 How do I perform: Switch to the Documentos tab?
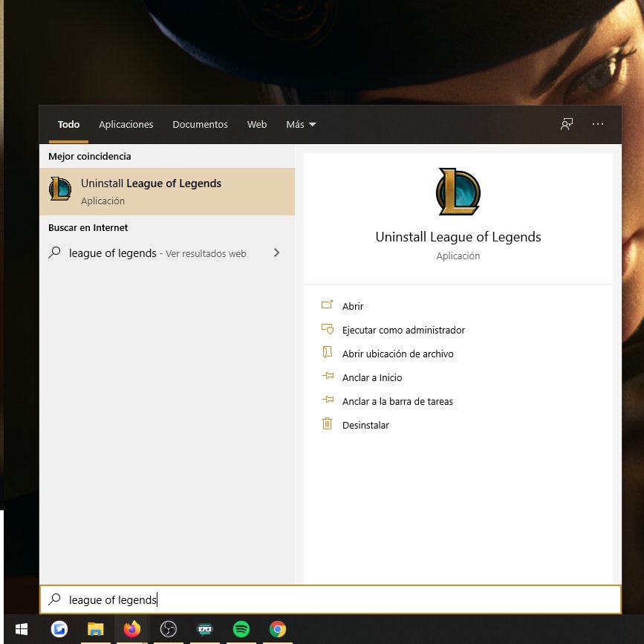pyautogui.click(x=200, y=125)
